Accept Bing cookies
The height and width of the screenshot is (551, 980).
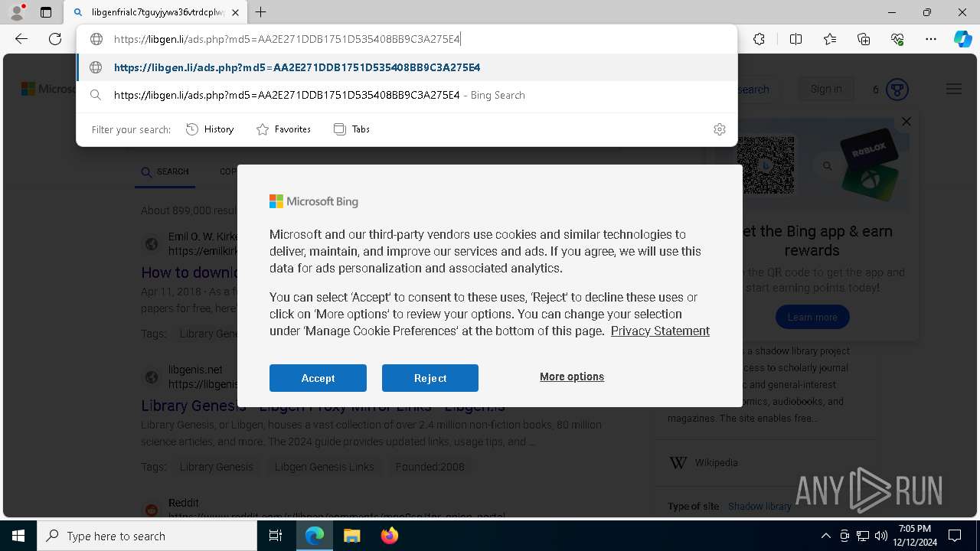[318, 378]
